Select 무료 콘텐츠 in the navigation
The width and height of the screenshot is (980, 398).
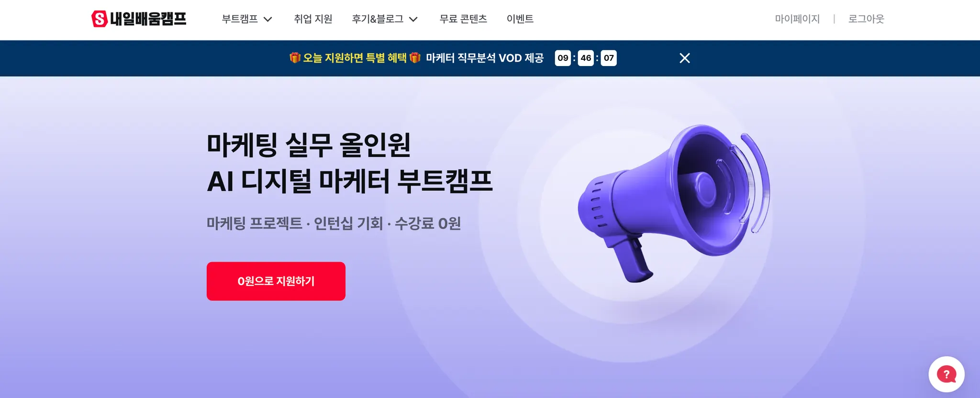(463, 19)
